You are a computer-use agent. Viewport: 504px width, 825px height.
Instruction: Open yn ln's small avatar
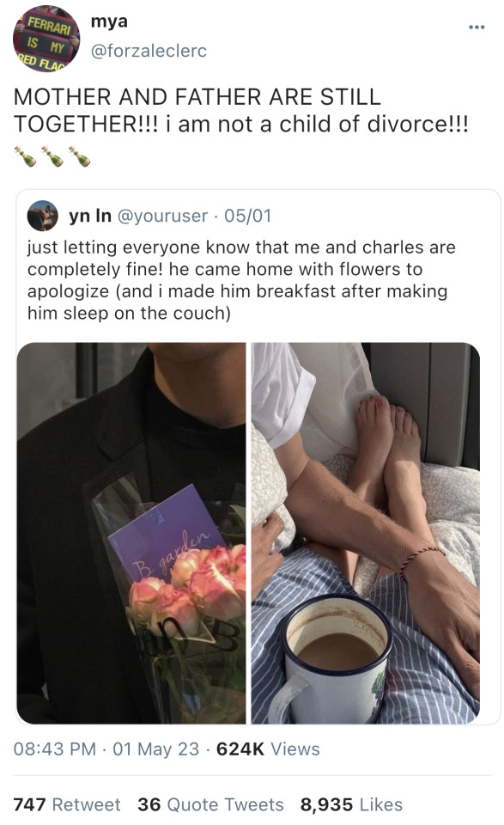coord(43,215)
